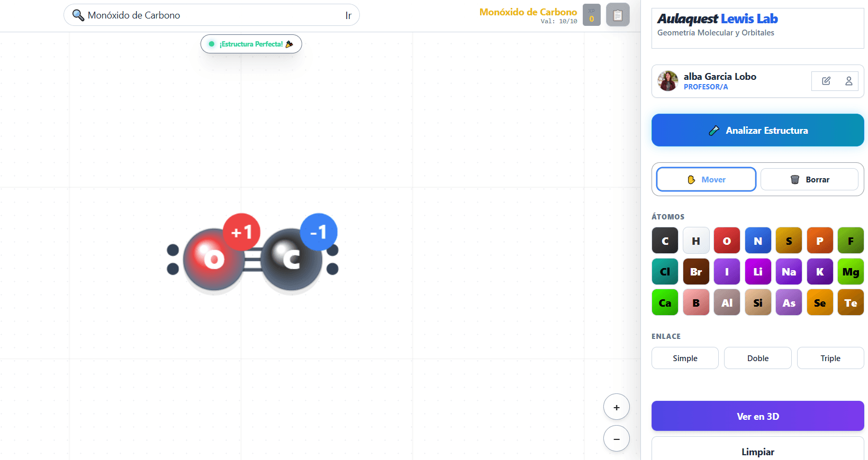
Task: Click the search magnifier icon
Action: tap(78, 15)
